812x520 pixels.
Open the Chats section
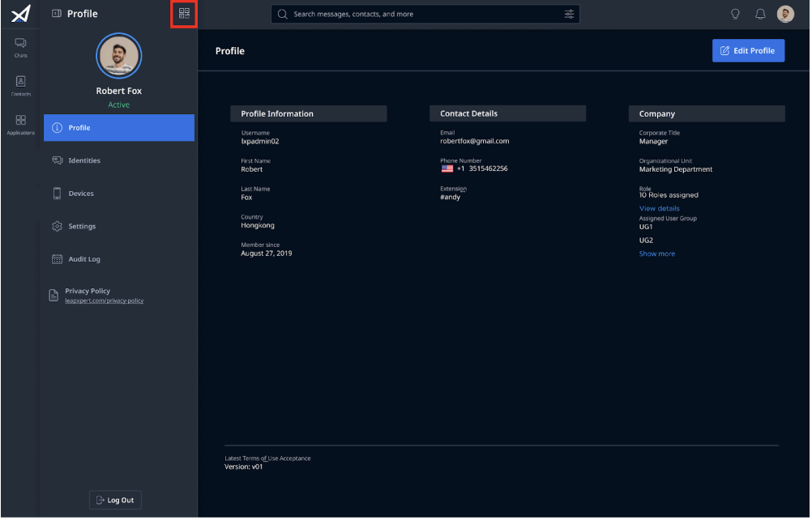tap(21, 48)
